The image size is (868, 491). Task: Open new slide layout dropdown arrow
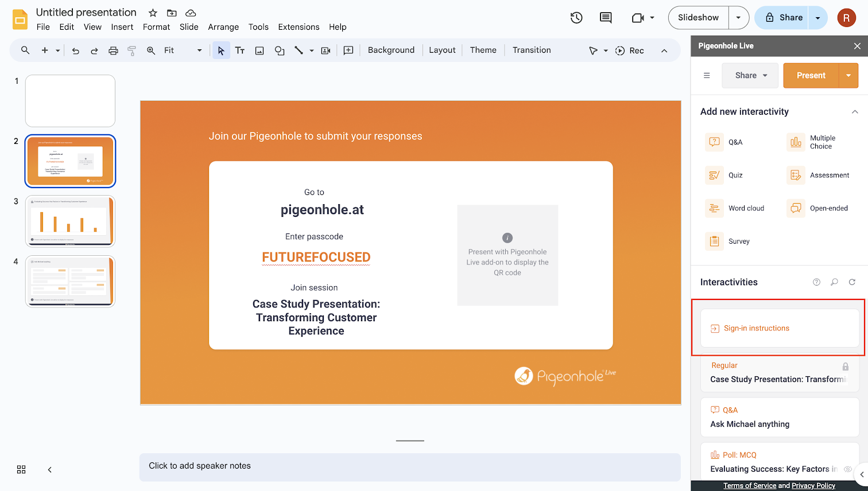coord(58,50)
